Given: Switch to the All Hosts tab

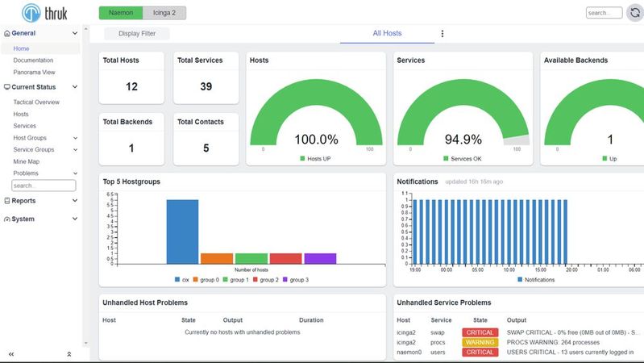Looking at the screenshot, I should [387, 34].
